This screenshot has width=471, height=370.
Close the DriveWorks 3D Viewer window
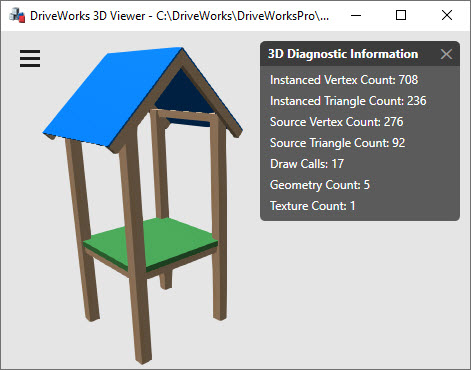[447, 15]
